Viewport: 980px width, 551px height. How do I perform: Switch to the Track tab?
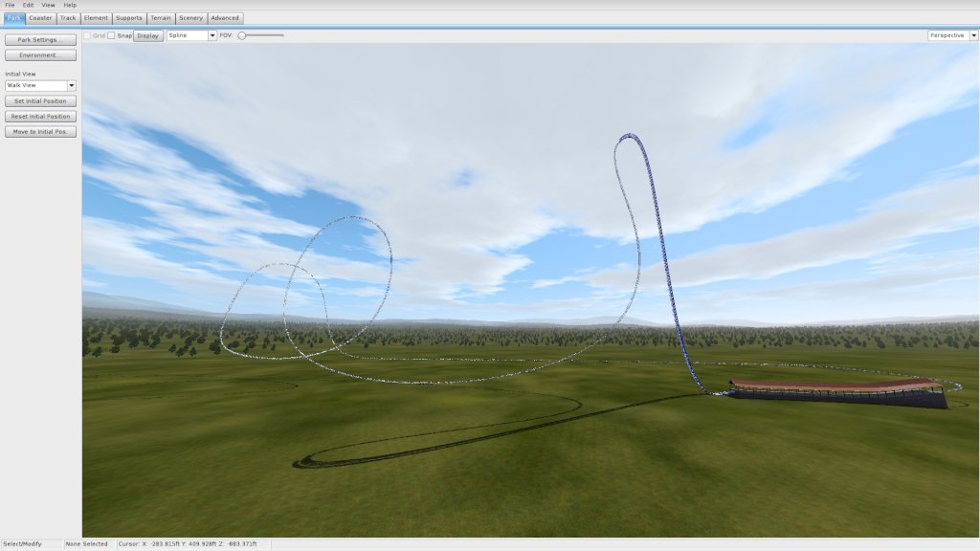click(68, 18)
